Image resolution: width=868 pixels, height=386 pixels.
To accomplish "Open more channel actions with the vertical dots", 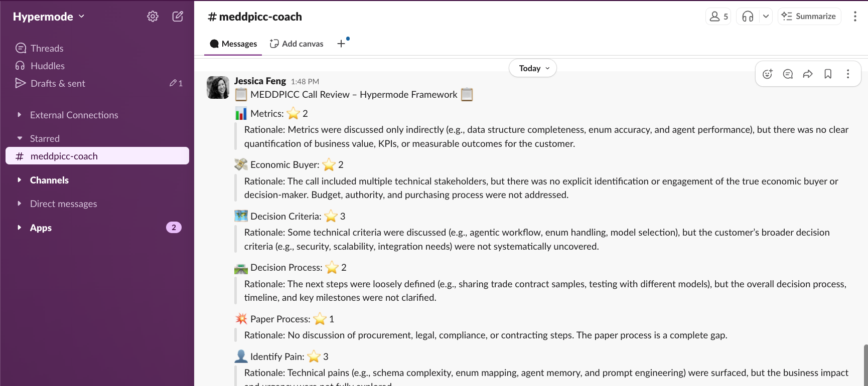I will tap(855, 16).
